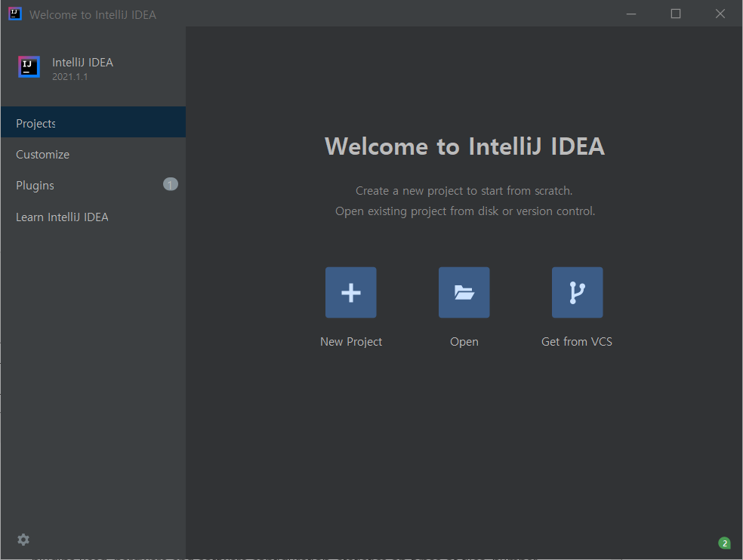Click the IntelliJ IDEA product name text
The height and width of the screenshot is (560, 743).
[82, 63]
